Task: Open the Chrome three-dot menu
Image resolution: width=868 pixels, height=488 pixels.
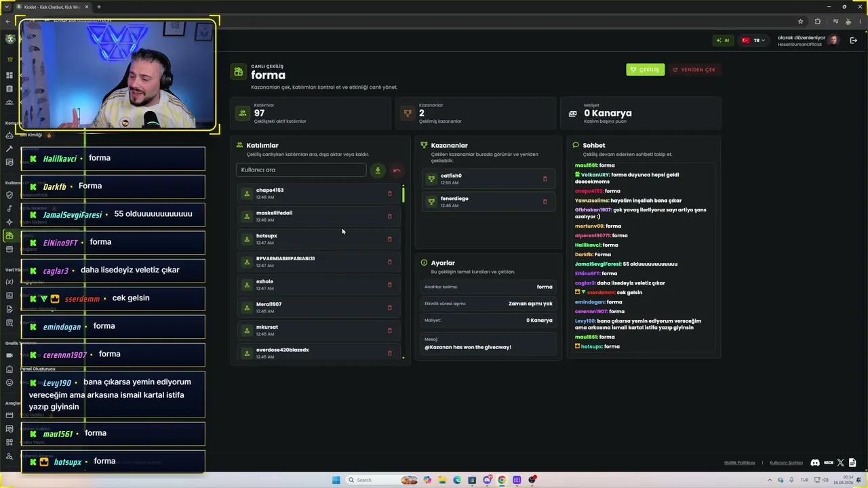Action: click(861, 22)
